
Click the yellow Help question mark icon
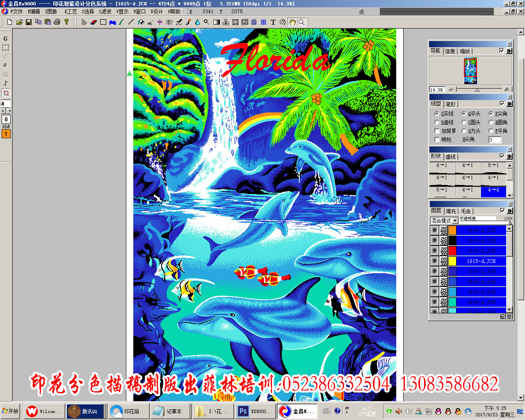[66, 22]
